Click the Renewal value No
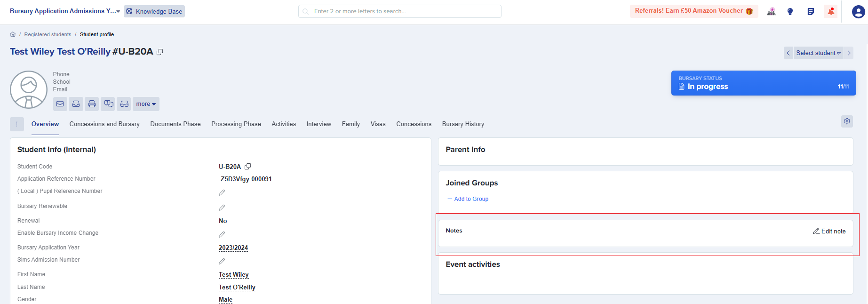The width and height of the screenshot is (868, 304). tap(223, 221)
